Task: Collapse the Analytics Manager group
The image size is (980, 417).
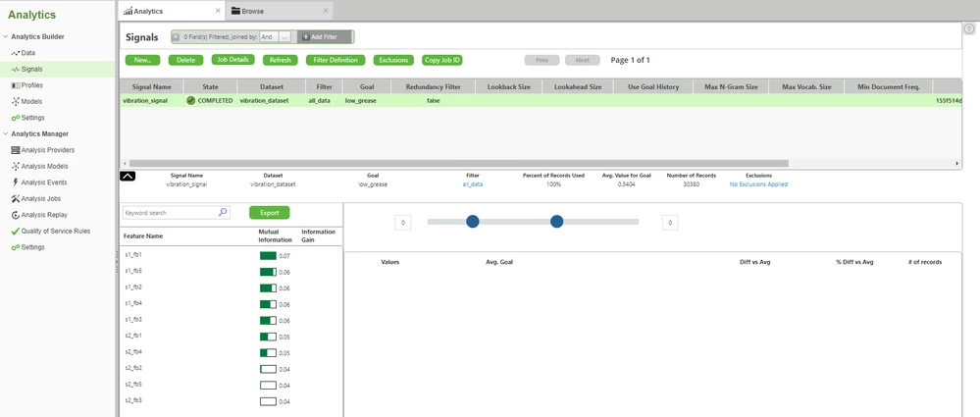Action: point(6,133)
